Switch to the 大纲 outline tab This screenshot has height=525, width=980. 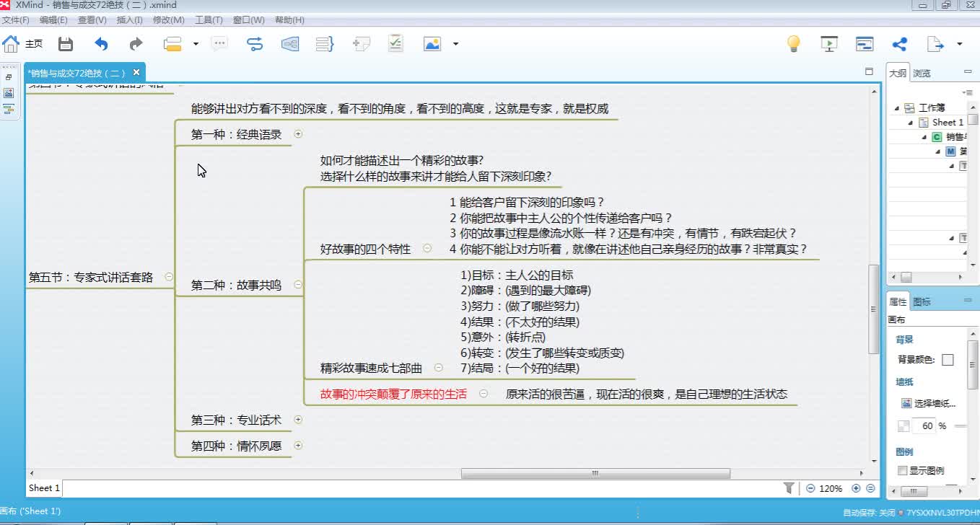pos(898,73)
